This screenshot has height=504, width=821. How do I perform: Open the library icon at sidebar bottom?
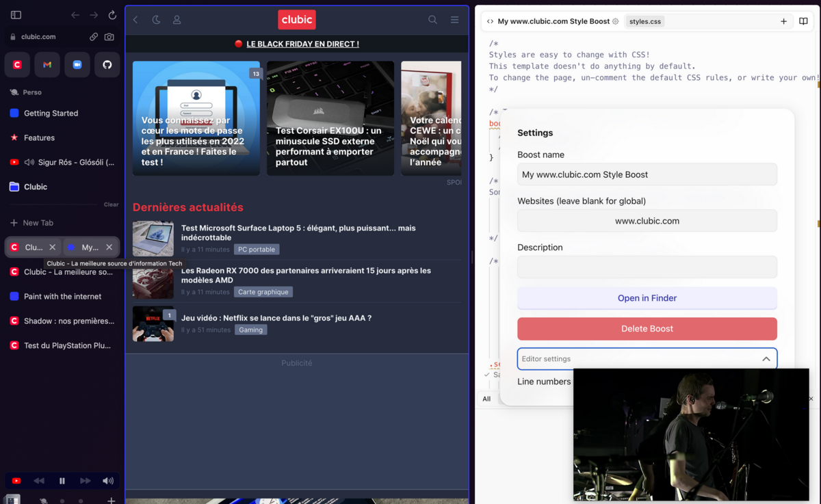point(13,500)
